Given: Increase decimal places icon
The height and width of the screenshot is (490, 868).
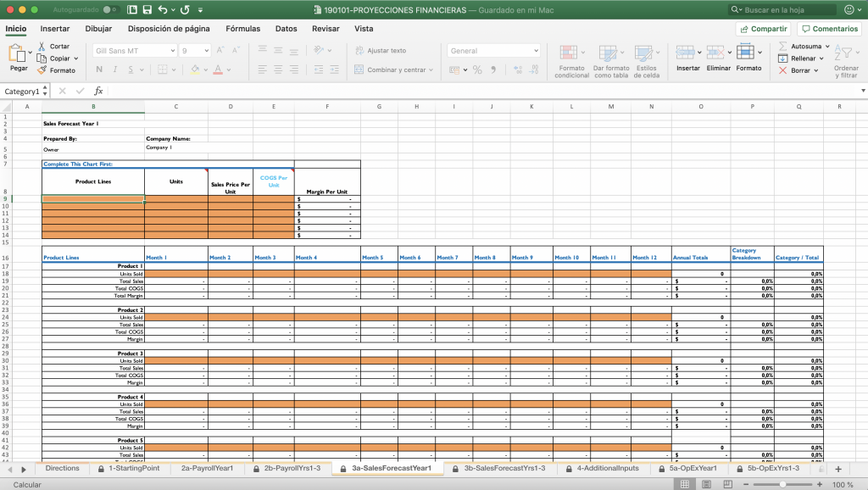Looking at the screenshot, I should [x=518, y=70].
